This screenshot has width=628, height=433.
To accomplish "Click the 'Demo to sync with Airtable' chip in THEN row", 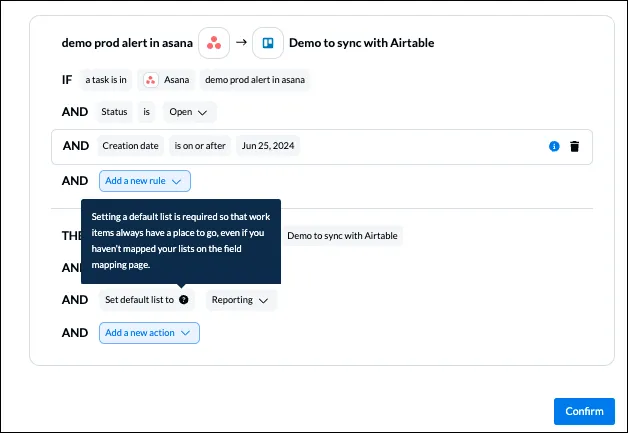I will pos(342,236).
